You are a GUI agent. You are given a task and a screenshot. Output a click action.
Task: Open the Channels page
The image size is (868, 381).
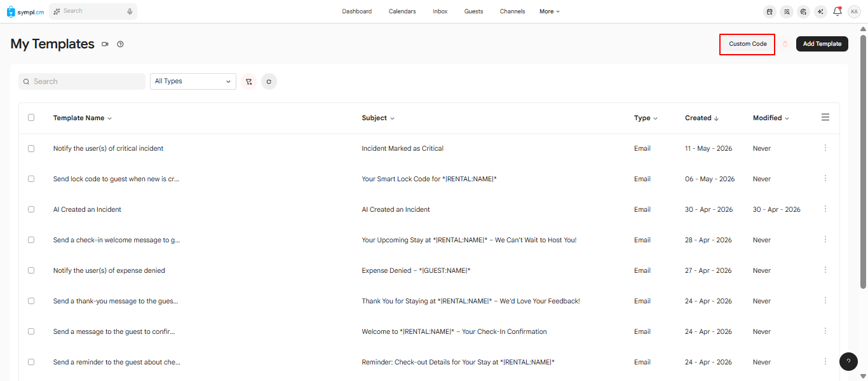pos(512,11)
